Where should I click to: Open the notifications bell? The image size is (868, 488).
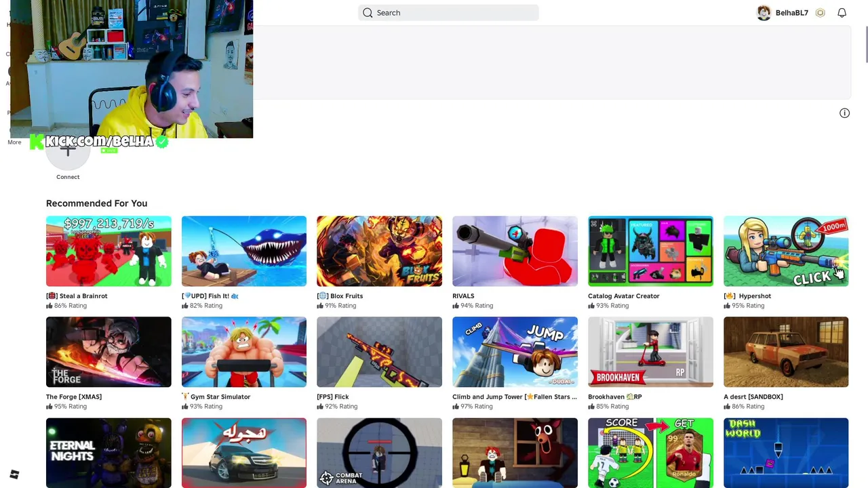(x=842, y=13)
